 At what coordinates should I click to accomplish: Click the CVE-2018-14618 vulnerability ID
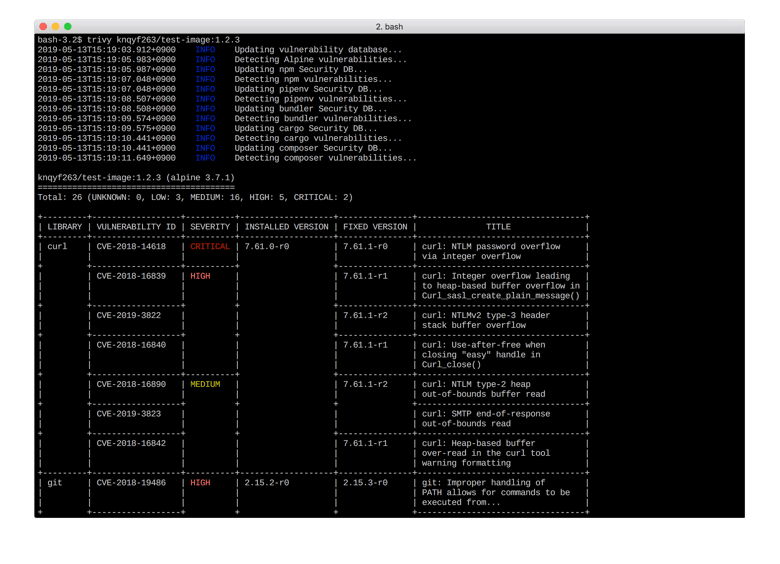[x=131, y=246]
